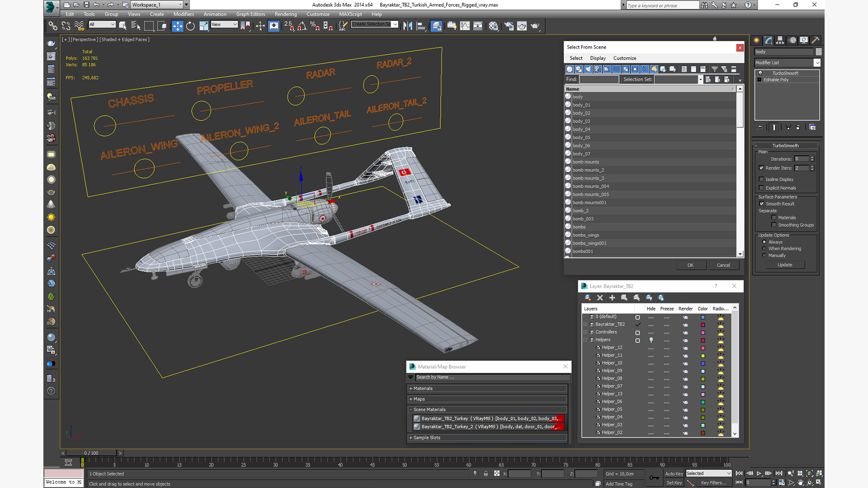The width and height of the screenshot is (868, 488).
Task: Open Create Selection Set dropdown
Action: [395, 24]
